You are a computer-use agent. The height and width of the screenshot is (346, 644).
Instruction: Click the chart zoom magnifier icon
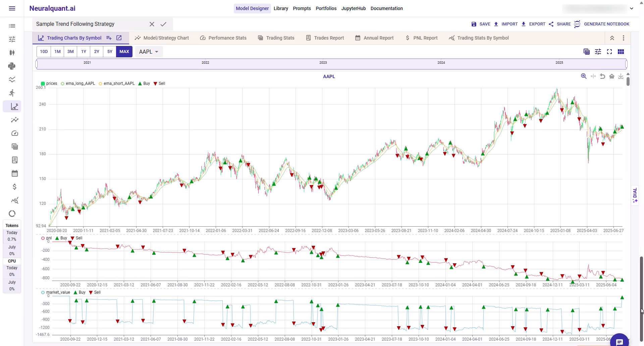pyautogui.click(x=584, y=76)
